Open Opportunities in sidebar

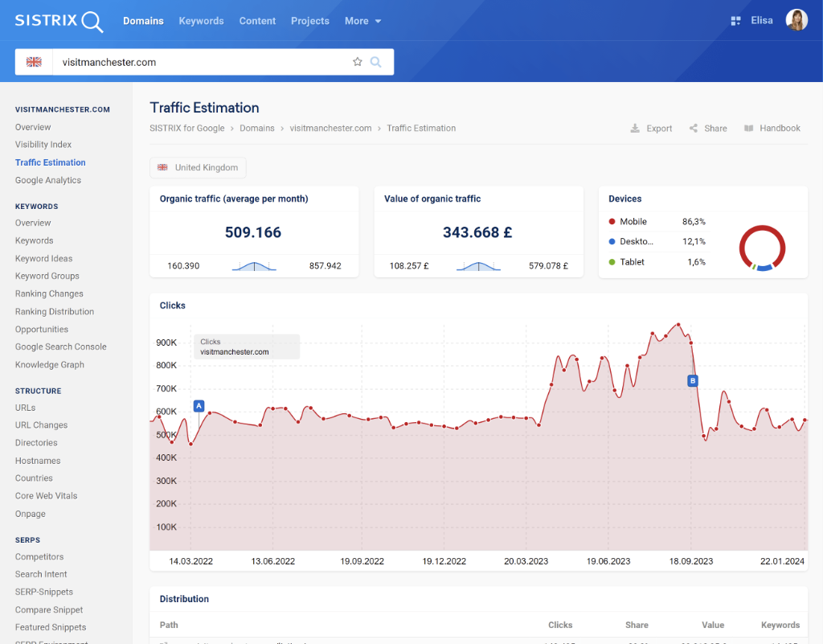pos(42,329)
